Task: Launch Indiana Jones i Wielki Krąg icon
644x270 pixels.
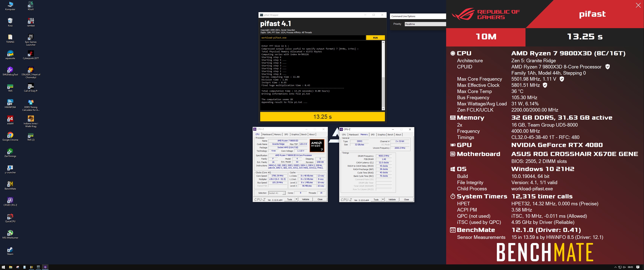Action: pyautogui.click(x=31, y=121)
